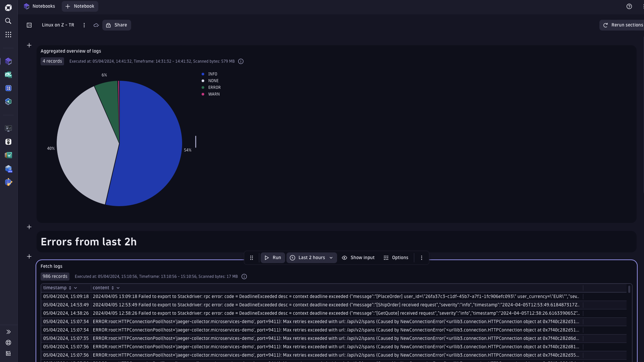
Task: Add a new section with the plus button
Action: (29, 45)
